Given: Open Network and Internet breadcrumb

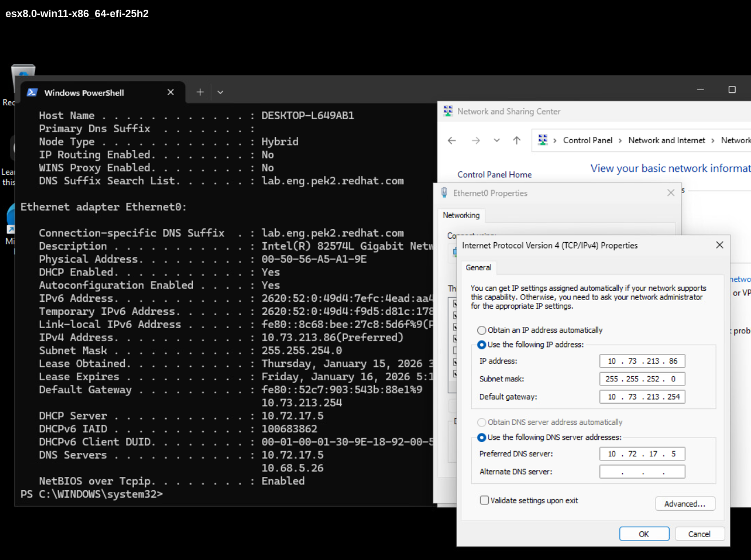Looking at the screenshot, I should 666,140.
